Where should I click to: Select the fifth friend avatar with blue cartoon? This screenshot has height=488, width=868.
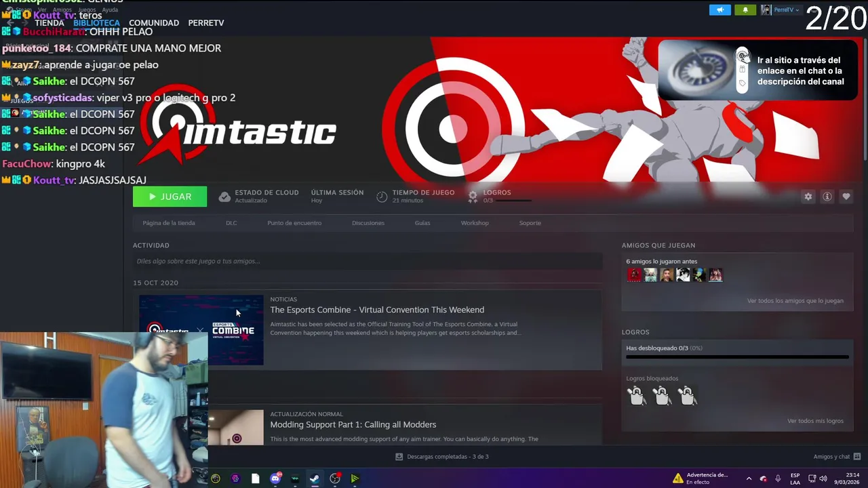[699, 274]
